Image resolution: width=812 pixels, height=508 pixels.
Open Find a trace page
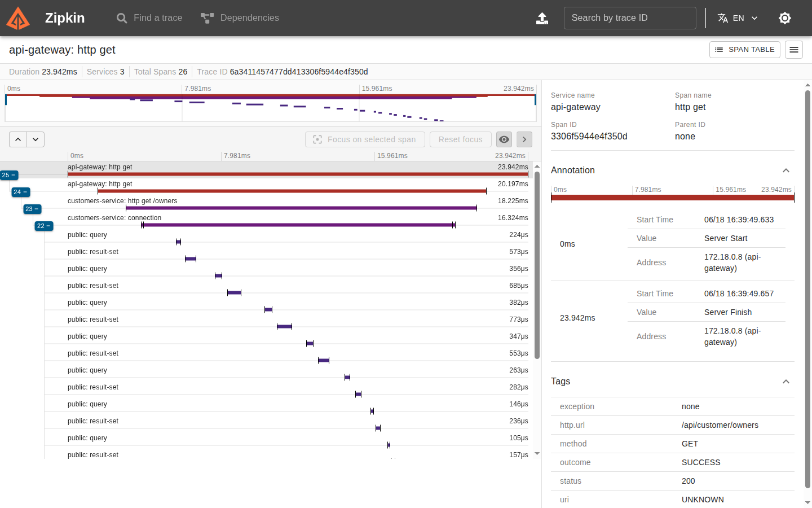tap(149, 18)
